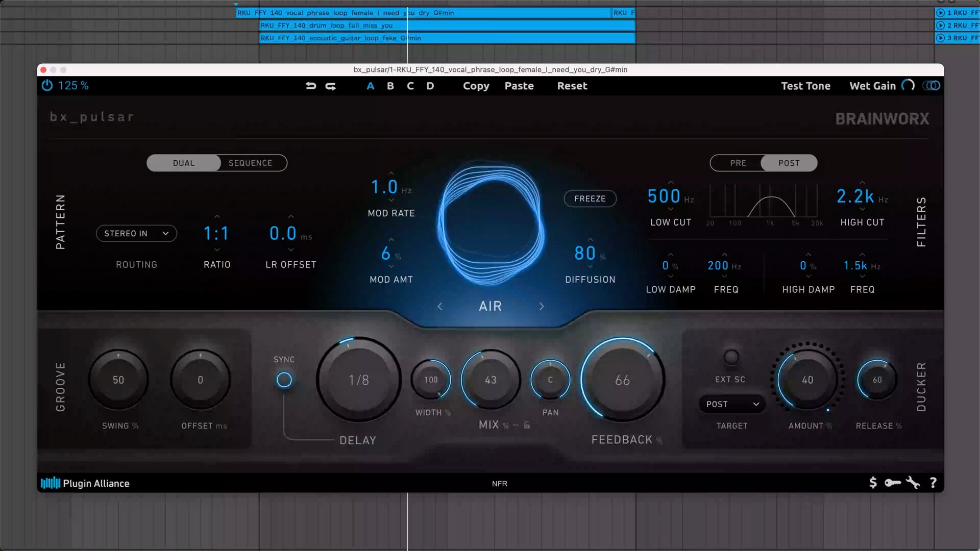Click the Copy button
This screenshot has height=551, width=980.
(476, 86)
